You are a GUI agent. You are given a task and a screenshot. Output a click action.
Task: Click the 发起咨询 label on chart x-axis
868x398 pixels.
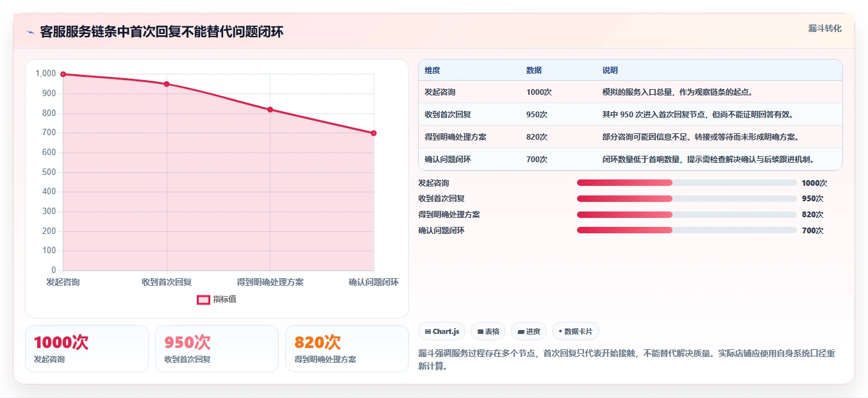click(63, 282)
